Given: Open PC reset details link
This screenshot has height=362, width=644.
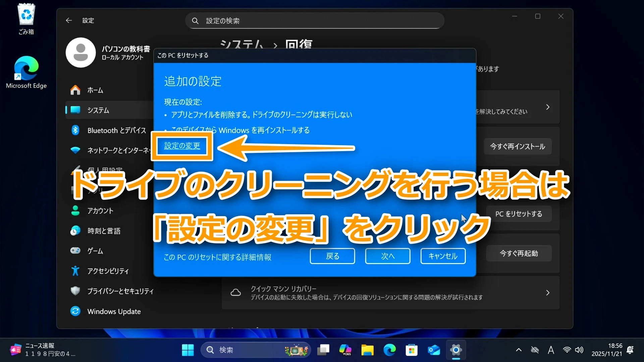Looking at the screenshot, I should tap(217, 257).
